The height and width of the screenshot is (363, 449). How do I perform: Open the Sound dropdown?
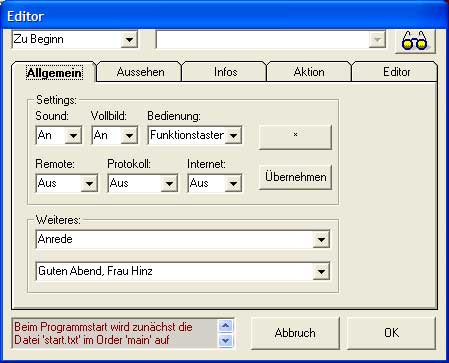coord(73,135)
